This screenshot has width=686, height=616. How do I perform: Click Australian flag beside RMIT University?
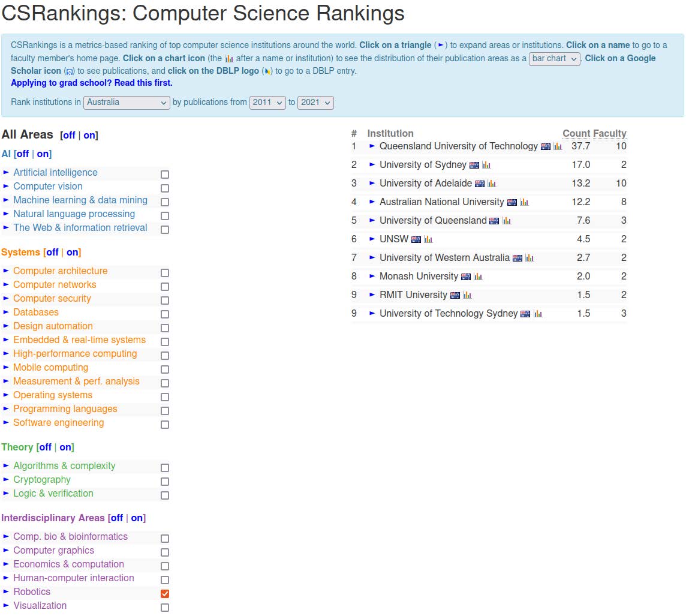455,295
